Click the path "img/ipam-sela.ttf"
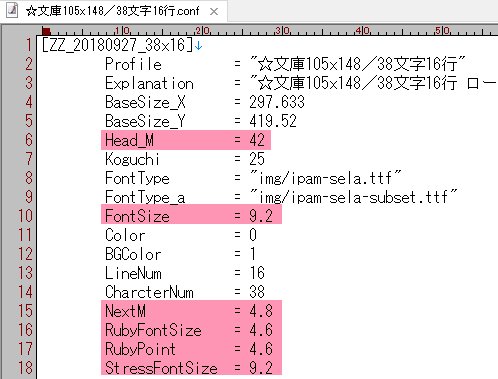 coord(325,178)
